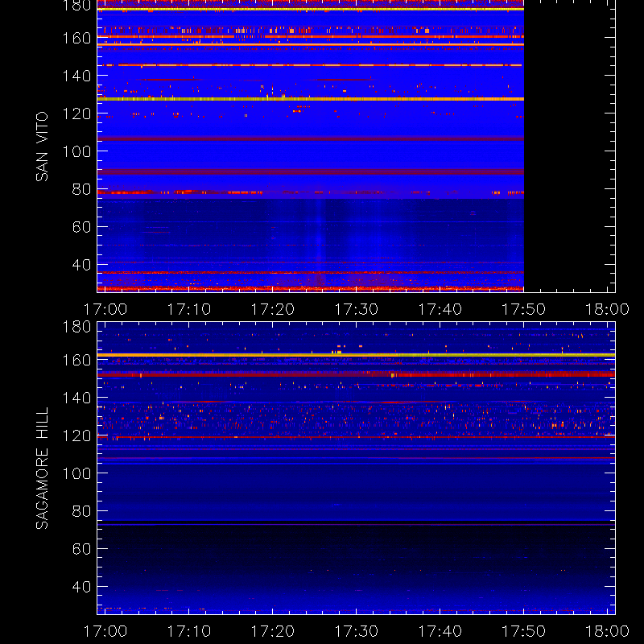Click 17:40 time label below San Vito plot

(440, 309)
